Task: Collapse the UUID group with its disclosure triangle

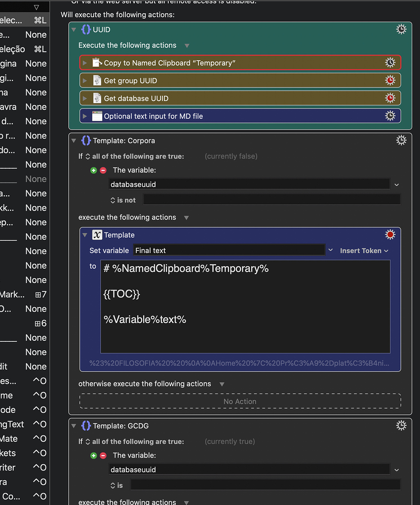Action: coord(74,29)
